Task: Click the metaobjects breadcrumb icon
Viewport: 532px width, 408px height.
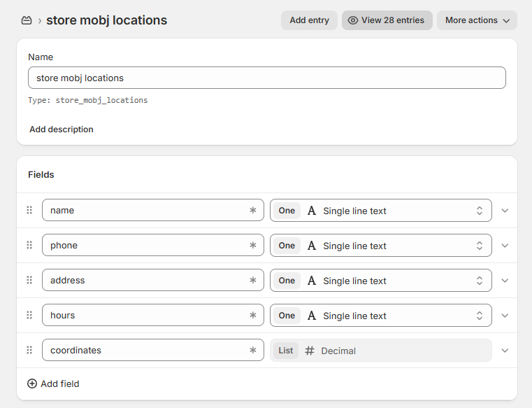Action: click(27, 20)
